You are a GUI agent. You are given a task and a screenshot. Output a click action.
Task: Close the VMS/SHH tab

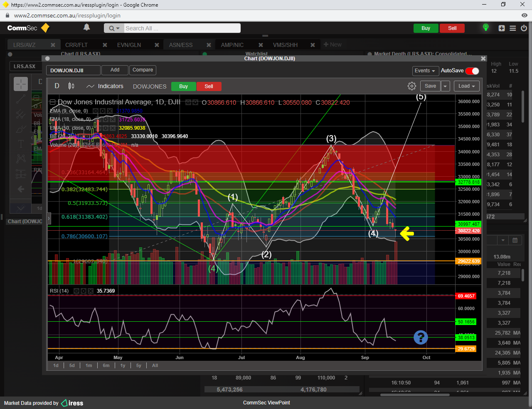pyautogui.click(x=313, y=45)
